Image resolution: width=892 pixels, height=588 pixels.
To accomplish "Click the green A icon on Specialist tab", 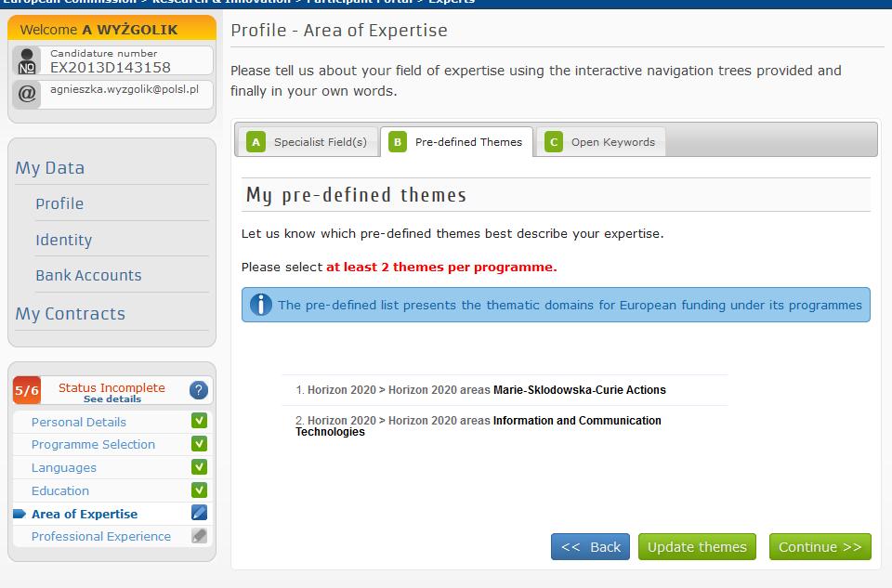I will pos(256,142).
